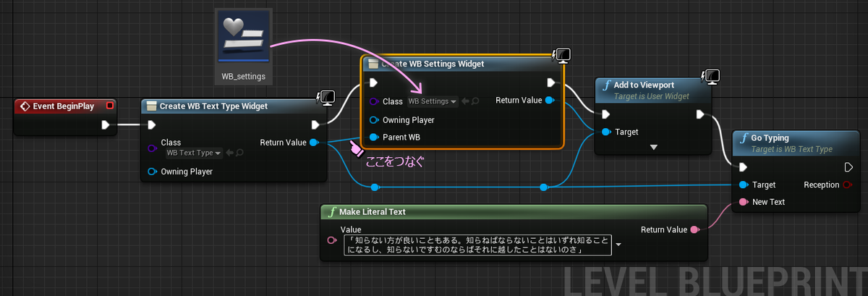Click Owning Player pin on Create WB Settings Widget
The image size is (868, 296).
tap(374, 119)
